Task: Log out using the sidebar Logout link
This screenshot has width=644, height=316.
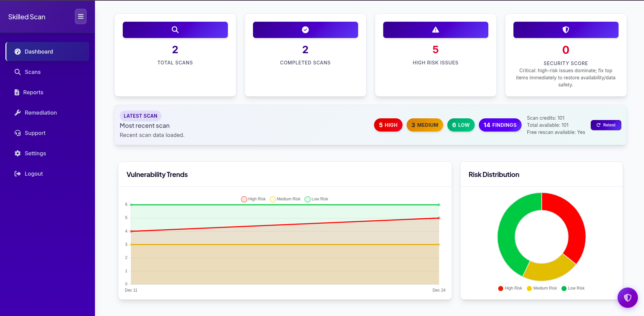Action: 34,174
